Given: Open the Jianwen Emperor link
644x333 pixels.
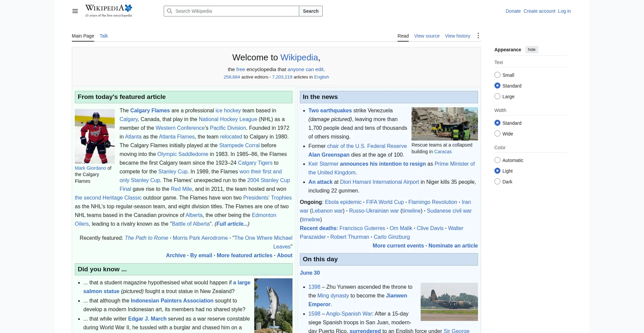Looking at the screenshot, I should pos(358,300).
